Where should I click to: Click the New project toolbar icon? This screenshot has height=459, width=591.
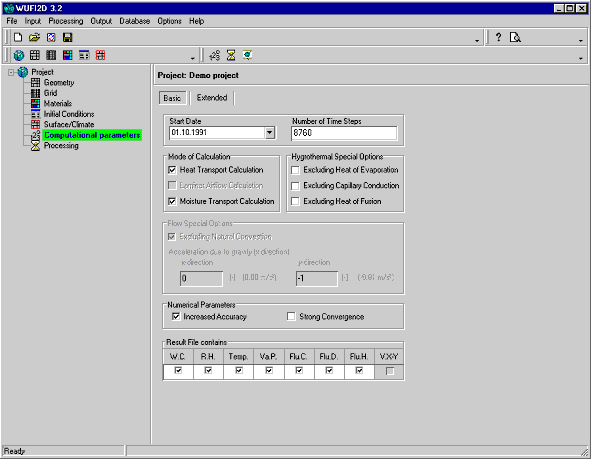18,37
